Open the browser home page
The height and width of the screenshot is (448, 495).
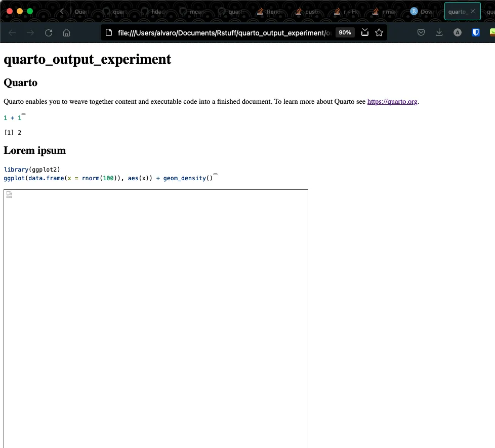click(66, 32)
